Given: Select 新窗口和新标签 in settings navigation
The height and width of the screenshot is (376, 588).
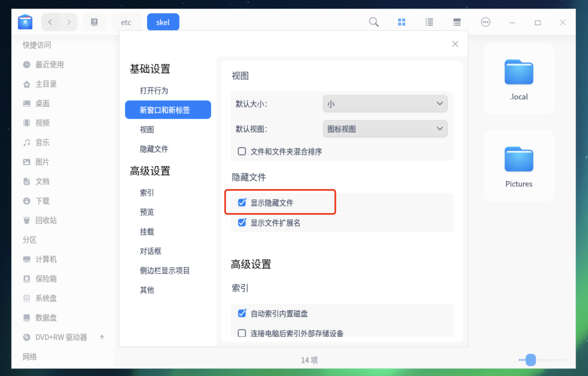Looking at the screenshot, I should point(168,110).
